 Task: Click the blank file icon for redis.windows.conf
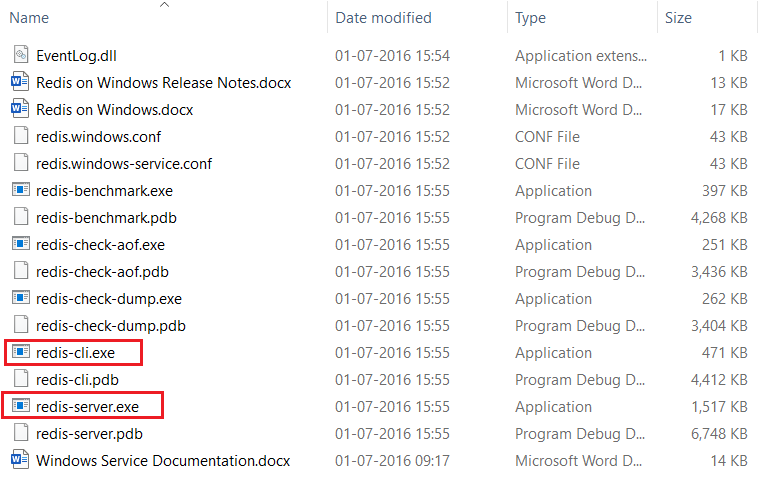click(x=20, y=136)
